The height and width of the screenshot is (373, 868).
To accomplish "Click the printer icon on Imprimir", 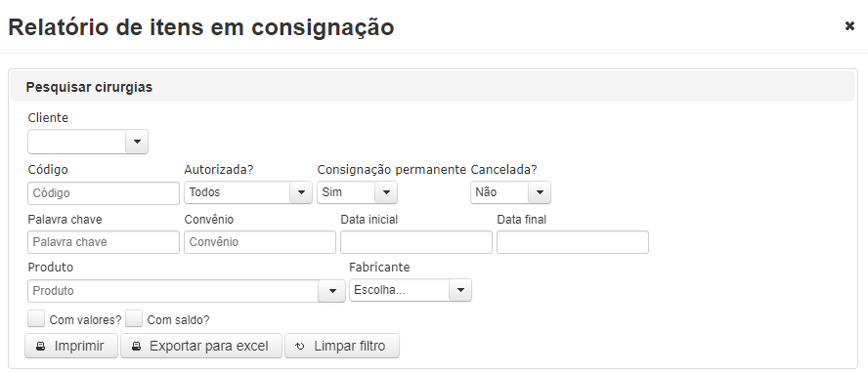I will coord(40,347).
